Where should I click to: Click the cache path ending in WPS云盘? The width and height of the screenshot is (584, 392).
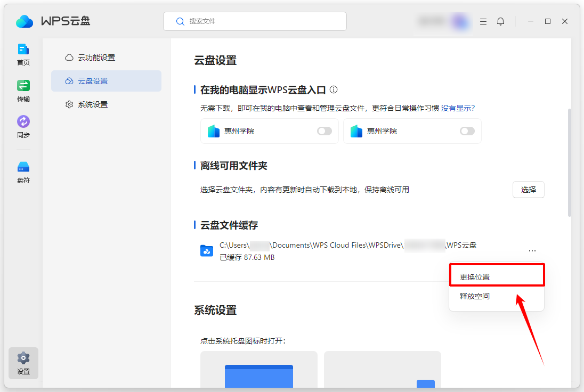tap(348, 246)
